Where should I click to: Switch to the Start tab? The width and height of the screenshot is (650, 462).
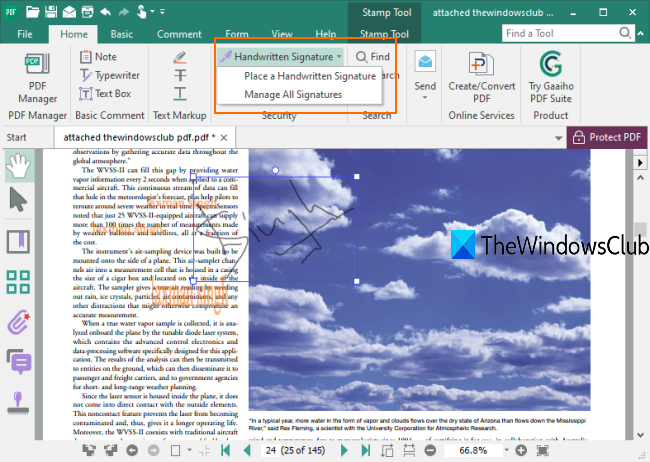click(16, 137)
